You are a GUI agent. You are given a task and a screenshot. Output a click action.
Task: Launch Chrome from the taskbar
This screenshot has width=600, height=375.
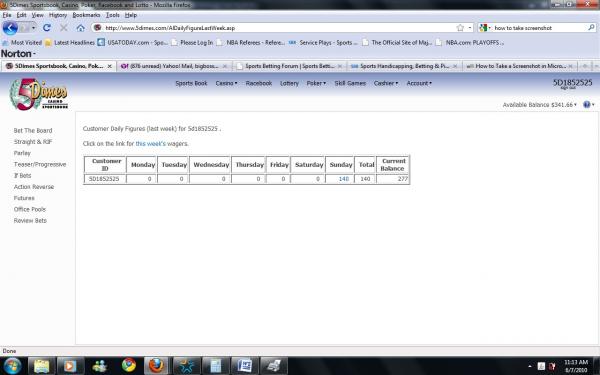point(129,365)
